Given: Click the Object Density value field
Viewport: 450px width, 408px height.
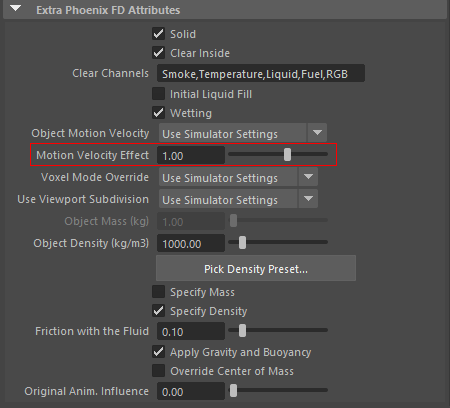Looking at the screenshot, I should 191,243.
